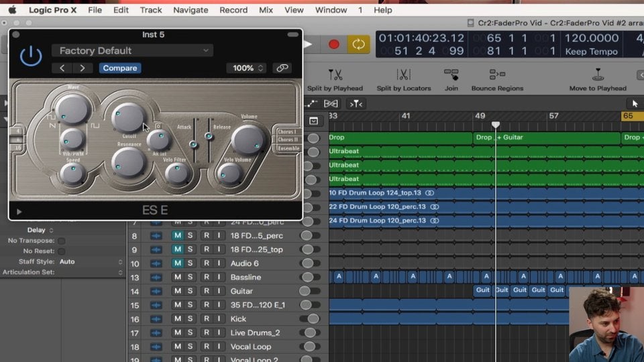
Task: Click the Bounce Regions icon
Action: pyautogui.click(x=497, y=75)
